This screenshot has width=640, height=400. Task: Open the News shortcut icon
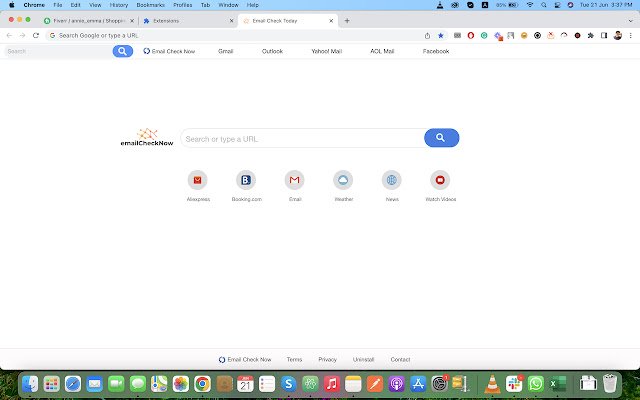pyautogui.click(x=392, y=180)
